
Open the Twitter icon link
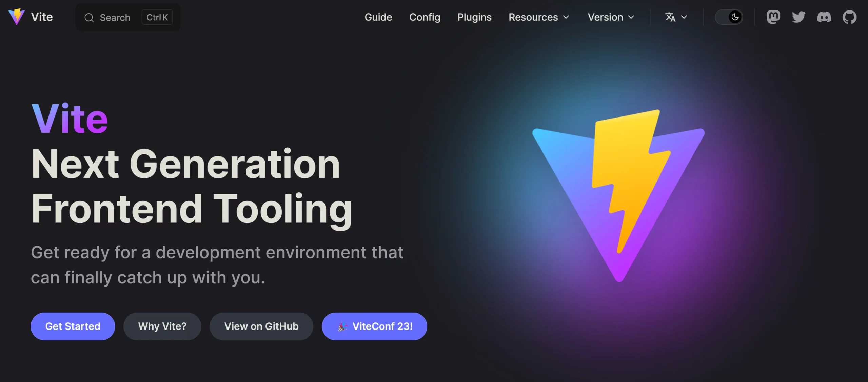coord(798,16)
